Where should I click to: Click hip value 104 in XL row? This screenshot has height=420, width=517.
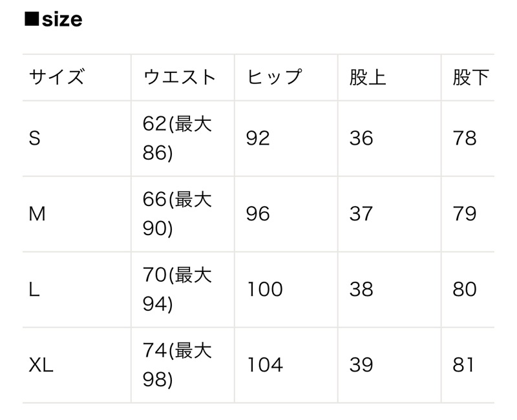(x=265, y=365)
